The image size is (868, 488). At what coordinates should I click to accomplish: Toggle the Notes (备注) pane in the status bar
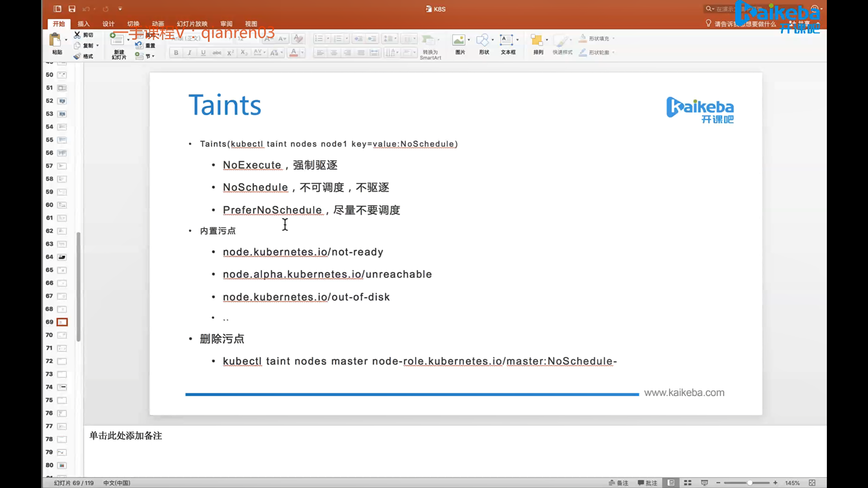pyautogui.click(x=618, y=483)
